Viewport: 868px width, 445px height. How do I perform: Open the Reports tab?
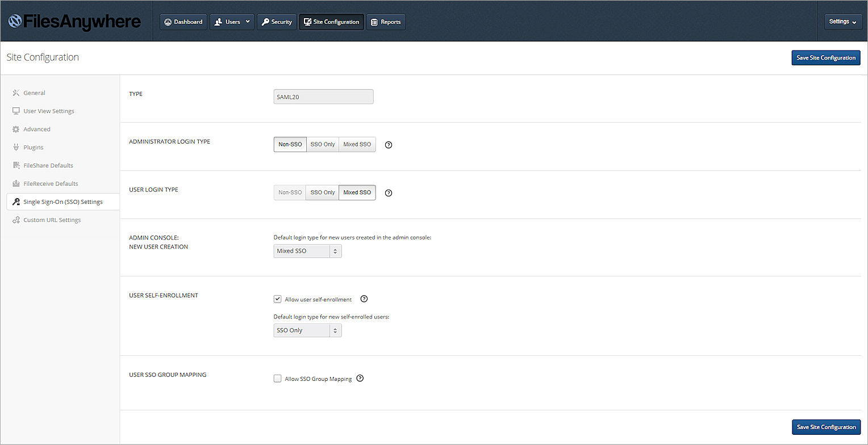[x=386, y=22]
